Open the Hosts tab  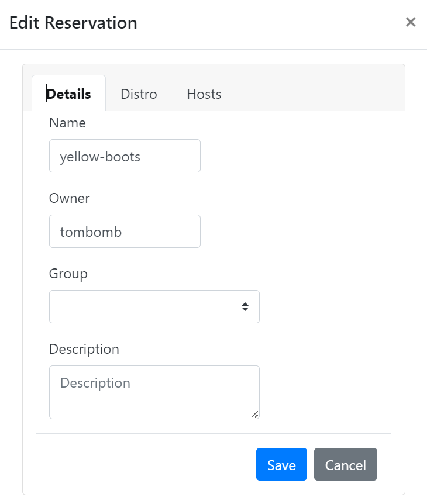[204, 94]
